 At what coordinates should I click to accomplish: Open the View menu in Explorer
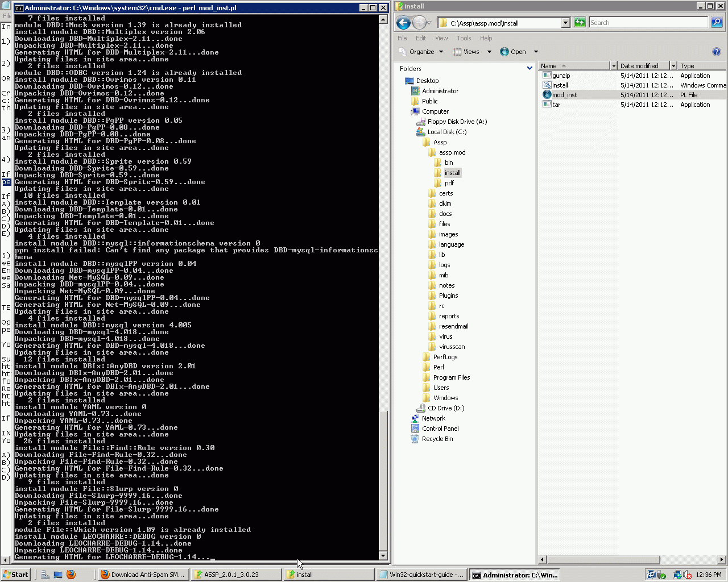[x=441, y=38]
